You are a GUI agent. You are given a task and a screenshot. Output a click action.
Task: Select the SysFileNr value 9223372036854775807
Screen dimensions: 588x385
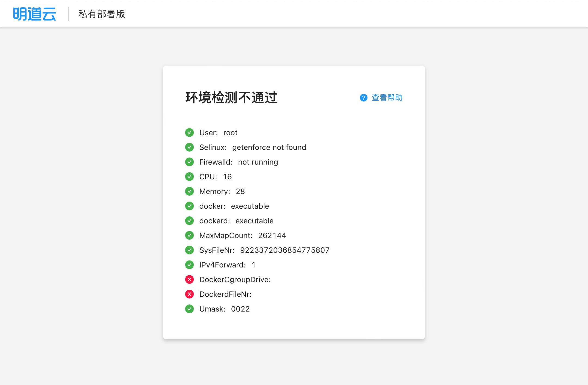(x=285, y=250)
